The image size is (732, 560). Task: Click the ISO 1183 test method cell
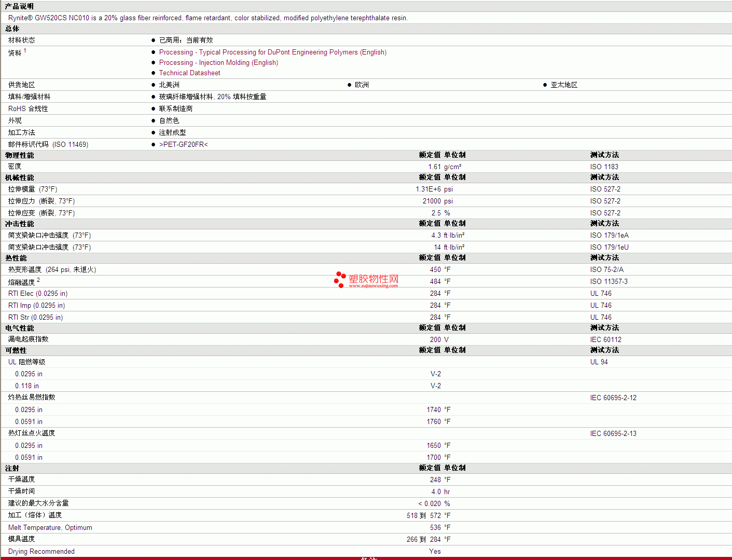click(x=604, y=167)
